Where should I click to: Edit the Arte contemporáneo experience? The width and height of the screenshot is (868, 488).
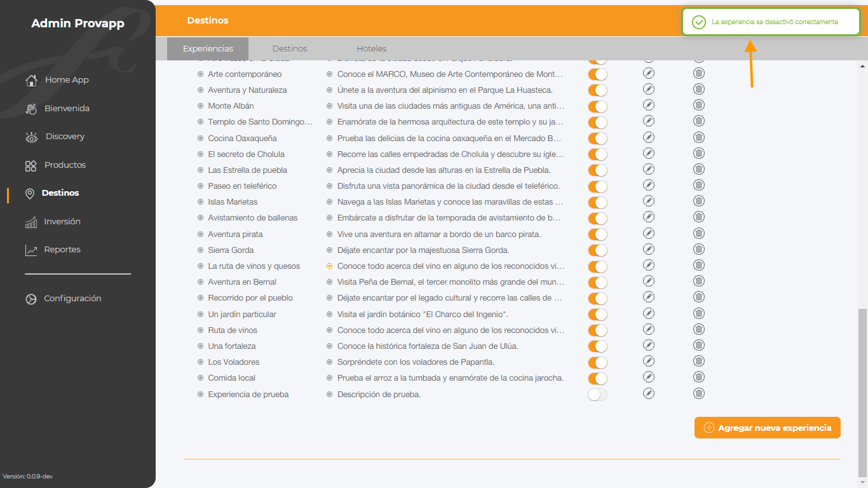tap(649, 73)
